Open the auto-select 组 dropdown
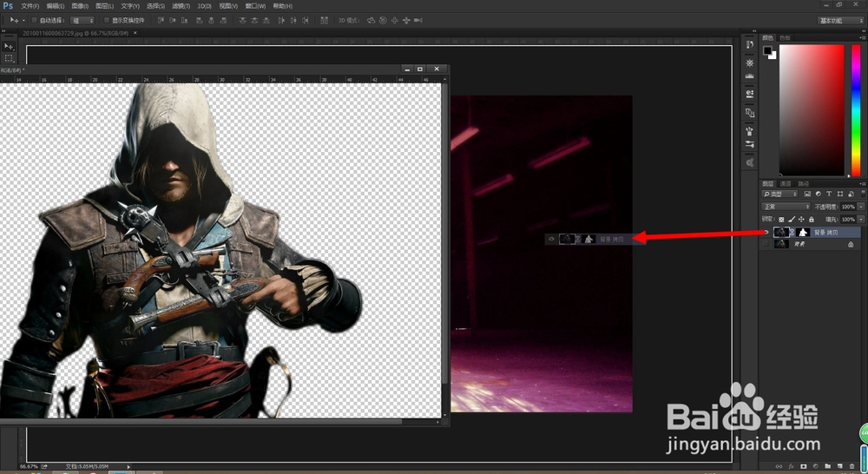868x474 pixels. pos(82,20)
